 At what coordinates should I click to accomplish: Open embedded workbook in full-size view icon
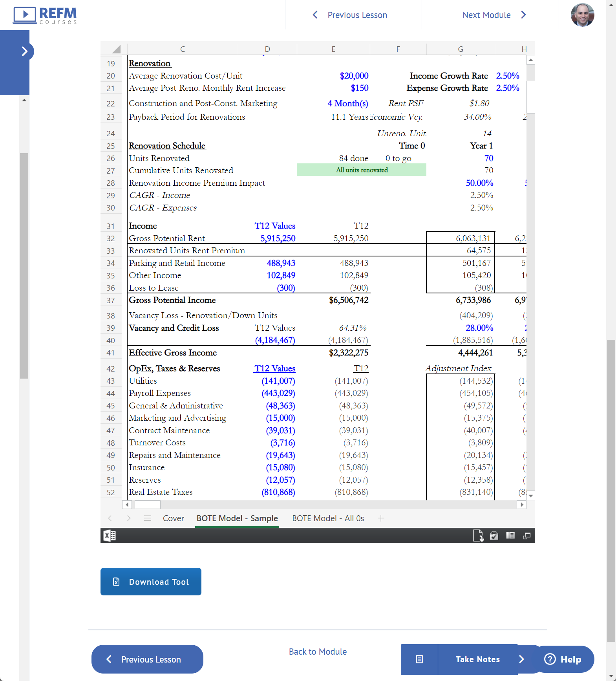point(527,536)
